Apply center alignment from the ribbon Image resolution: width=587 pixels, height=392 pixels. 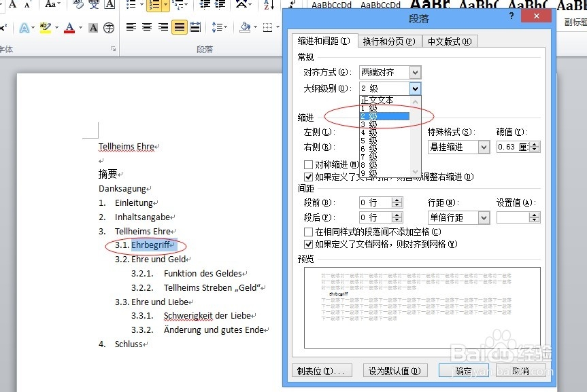146,28
